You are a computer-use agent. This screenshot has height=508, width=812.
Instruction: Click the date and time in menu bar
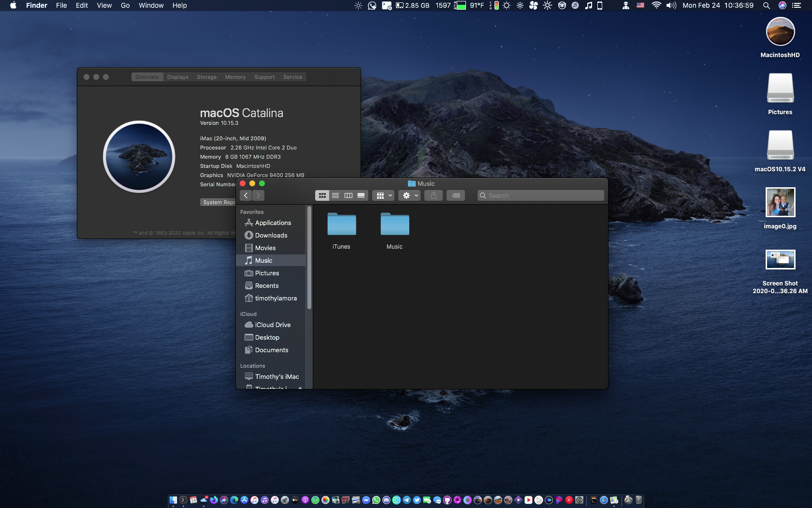pyautogui.click(x=718, y=5)
